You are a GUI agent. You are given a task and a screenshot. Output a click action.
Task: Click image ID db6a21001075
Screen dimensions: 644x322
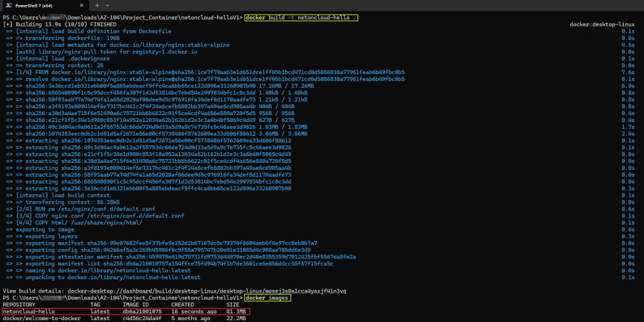point(142,311)
